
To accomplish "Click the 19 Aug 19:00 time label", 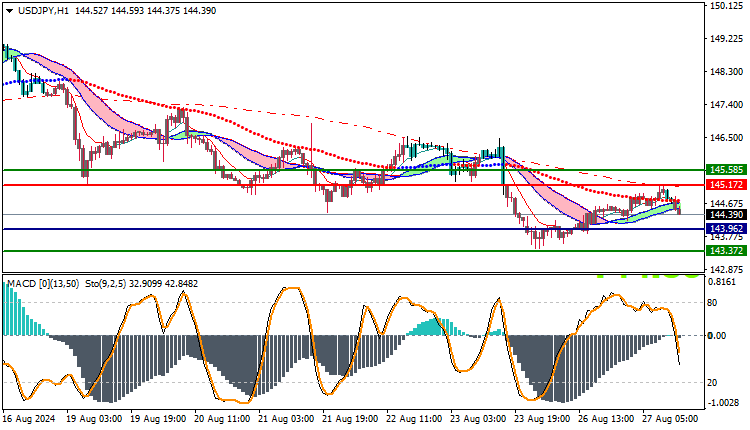I will [x=158, y=419].
